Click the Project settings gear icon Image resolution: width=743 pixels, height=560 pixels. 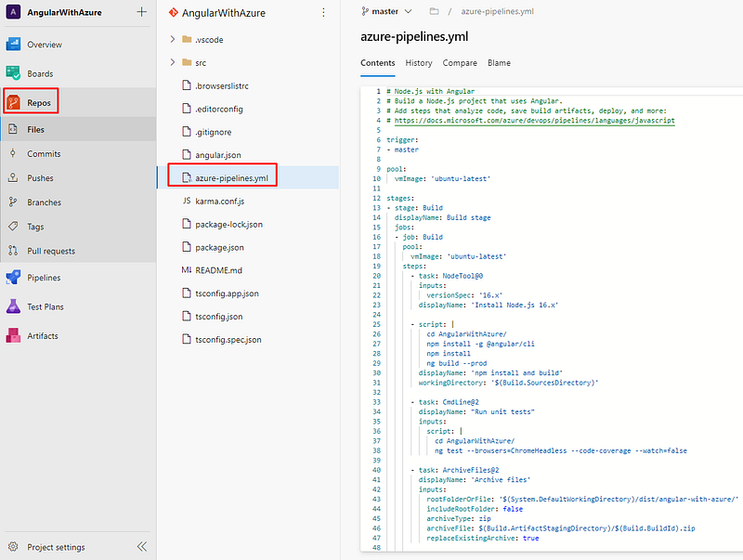[x=13, y=547]
